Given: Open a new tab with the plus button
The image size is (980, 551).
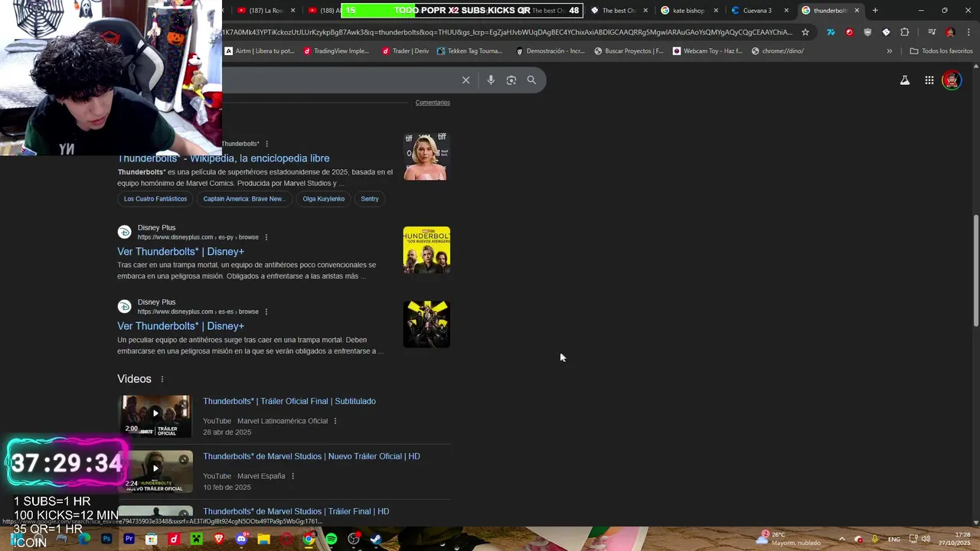Looking at the screenshot, I should 875,10.
